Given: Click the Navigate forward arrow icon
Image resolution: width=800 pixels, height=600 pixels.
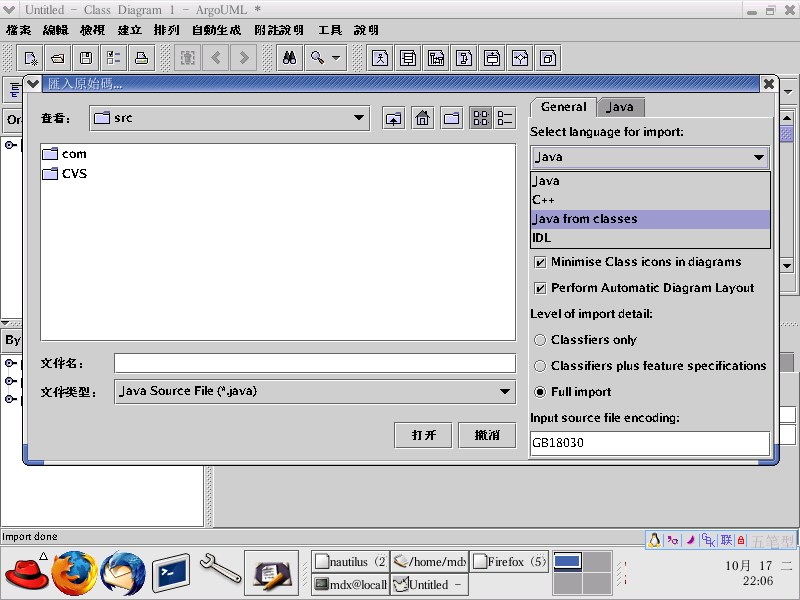Looking at the screenshot, I should (x=243, y=58).
